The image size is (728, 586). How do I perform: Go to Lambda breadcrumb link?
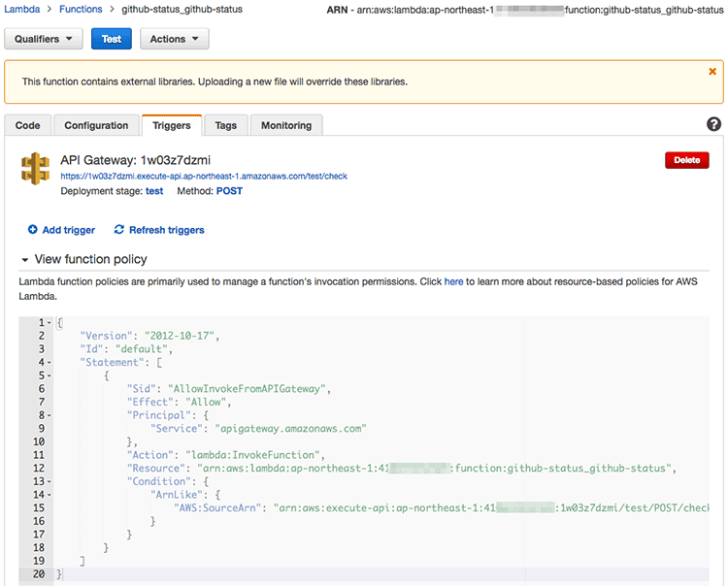pyautogui.click(x=21, y=10)
